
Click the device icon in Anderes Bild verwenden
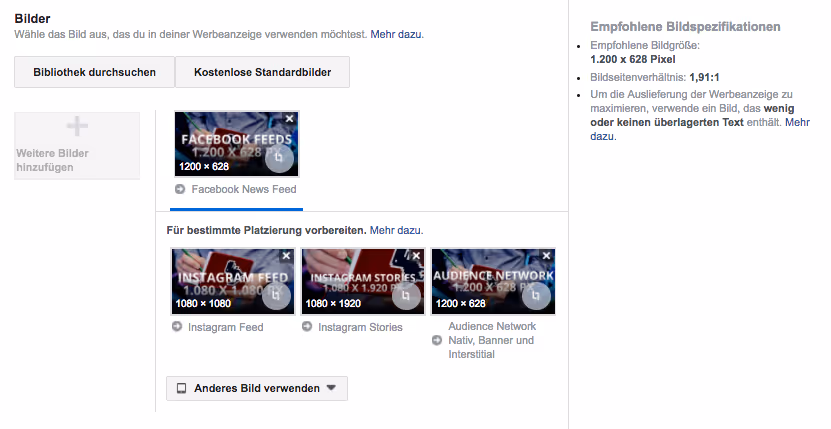(x=181, y=388)
